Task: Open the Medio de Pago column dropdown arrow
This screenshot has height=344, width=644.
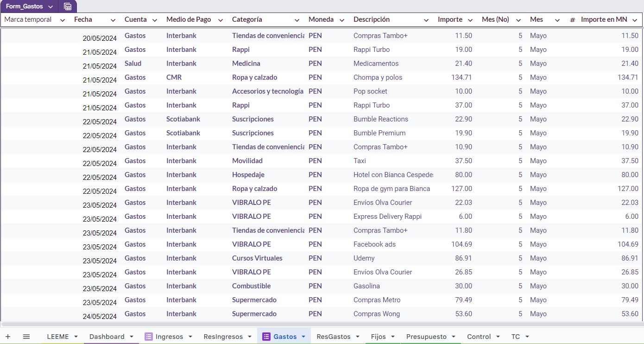Action: tap(221, 20)
